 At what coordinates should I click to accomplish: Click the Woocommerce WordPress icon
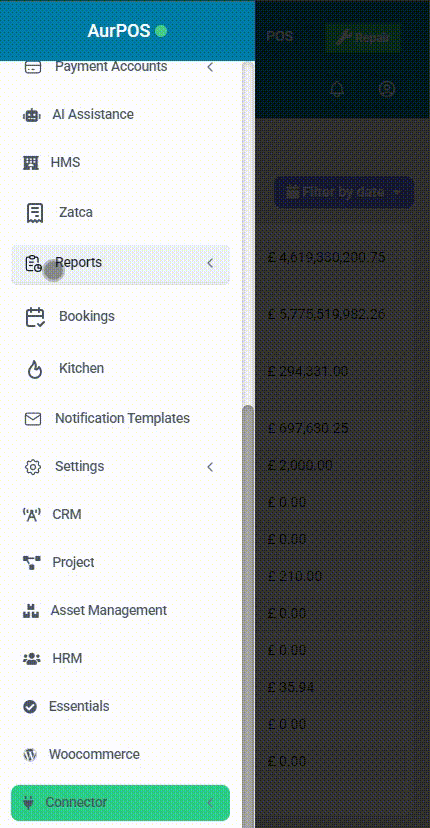coord(30,755)
